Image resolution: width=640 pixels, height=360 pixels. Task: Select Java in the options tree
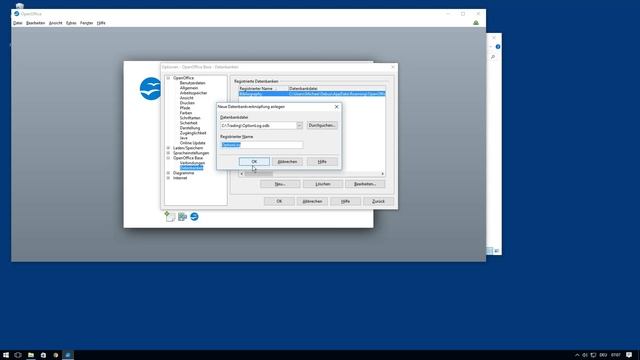(184, 138)
